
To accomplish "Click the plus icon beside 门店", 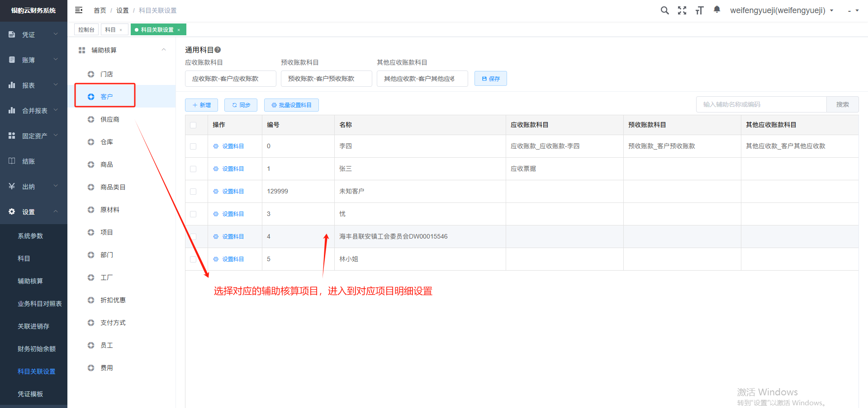I will 91,74.
